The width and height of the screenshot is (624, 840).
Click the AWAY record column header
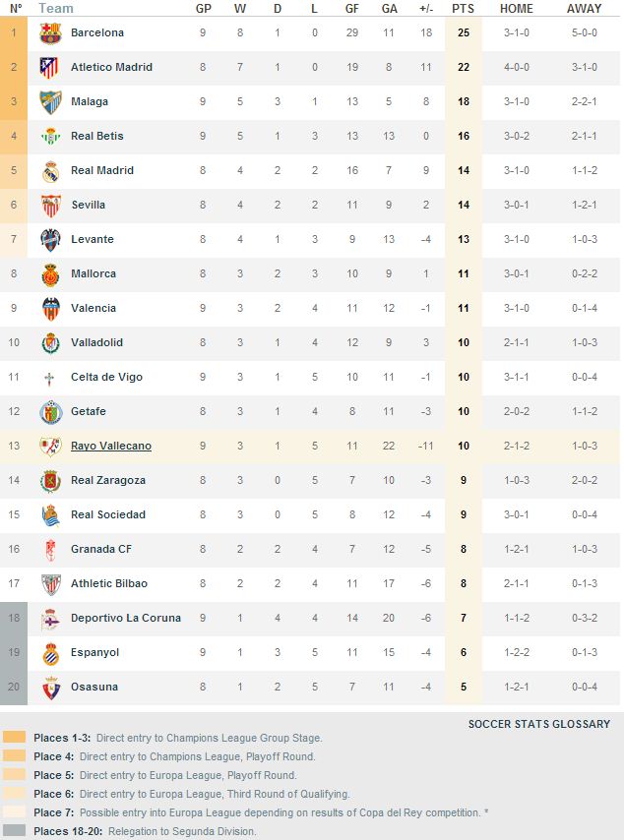pyautogui.click(x=584, y=9)
